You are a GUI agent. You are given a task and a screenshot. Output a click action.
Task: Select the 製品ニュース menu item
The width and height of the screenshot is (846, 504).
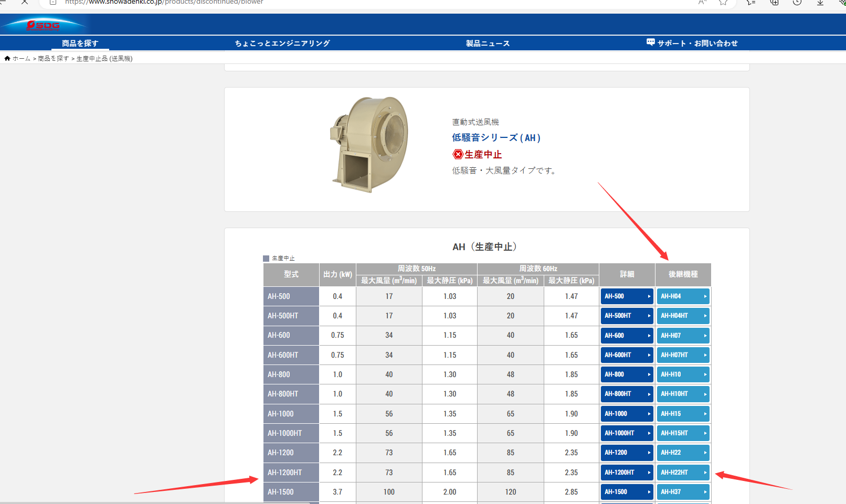click(487, 43)
